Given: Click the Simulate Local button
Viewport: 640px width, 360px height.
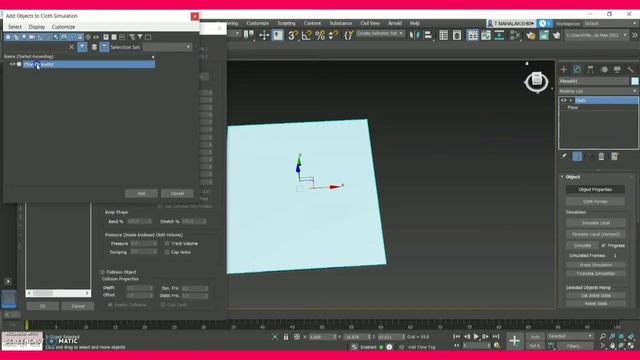Looking at the screenshot, I should [x=596, y=223].
